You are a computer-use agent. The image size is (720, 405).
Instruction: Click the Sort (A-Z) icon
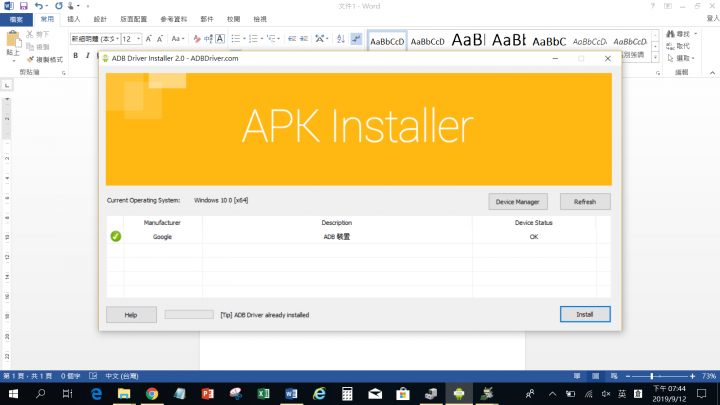tap(341, 39)
